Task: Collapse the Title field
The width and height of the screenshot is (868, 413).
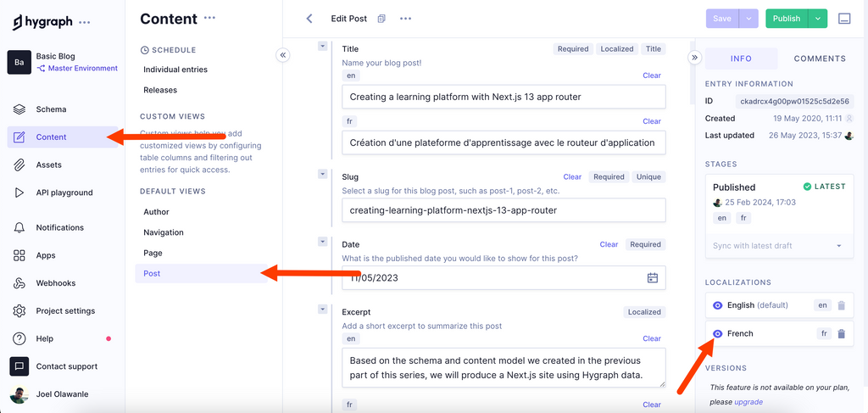Action: (322, 46)
